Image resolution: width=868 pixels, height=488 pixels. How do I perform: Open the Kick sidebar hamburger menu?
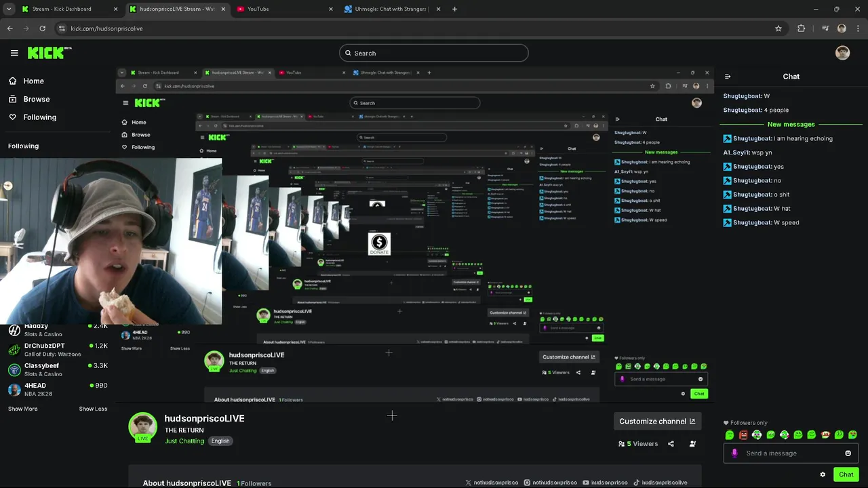pyautogui.click(x=14, y=53)
